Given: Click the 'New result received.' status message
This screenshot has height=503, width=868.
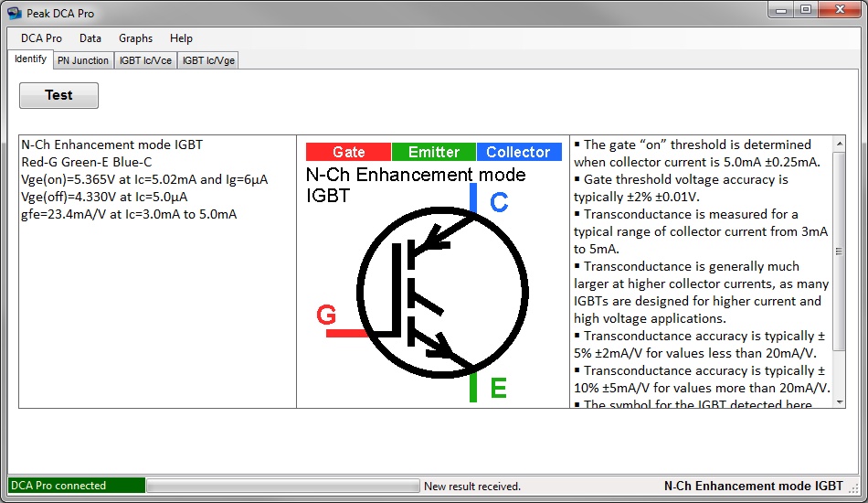Looking at the screenshot, I should coord(472,487).
